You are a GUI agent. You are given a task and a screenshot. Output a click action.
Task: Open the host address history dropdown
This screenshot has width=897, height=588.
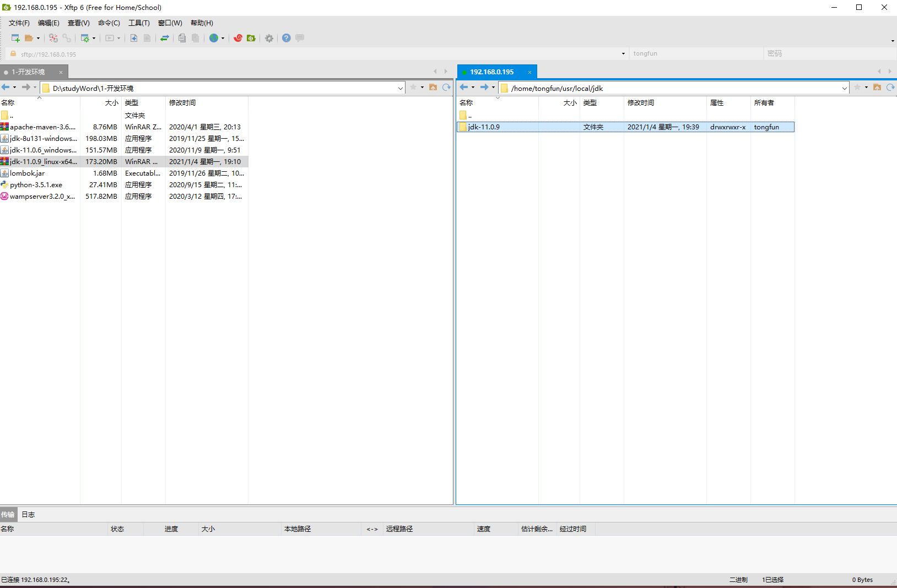(x=623, y=54)
